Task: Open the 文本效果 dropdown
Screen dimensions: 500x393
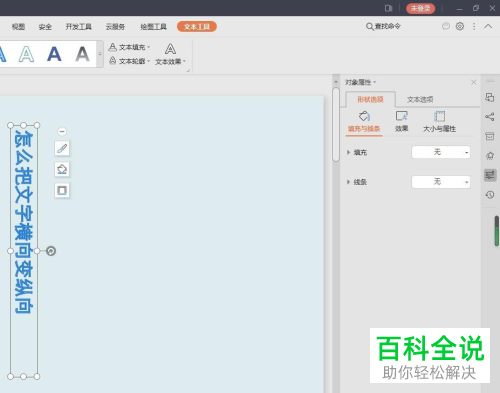Action: (170, 54)
